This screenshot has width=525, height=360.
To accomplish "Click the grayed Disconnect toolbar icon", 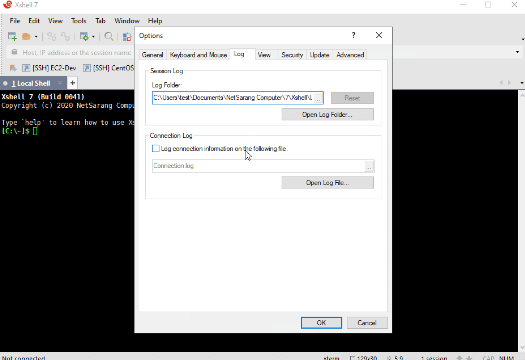I will [52, 36].
